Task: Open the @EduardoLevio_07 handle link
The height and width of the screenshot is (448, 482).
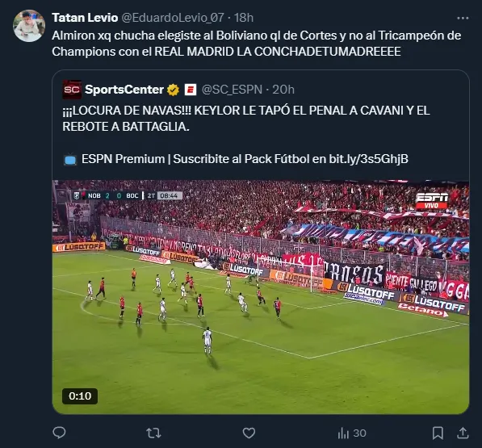Action: click(x=173, y=18)
